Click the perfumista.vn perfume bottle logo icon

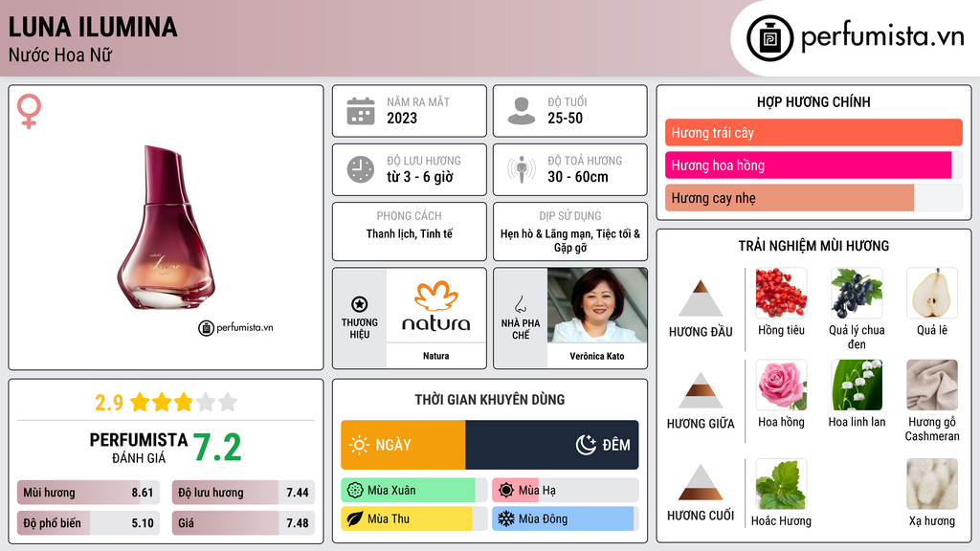(x=769, y=38)
